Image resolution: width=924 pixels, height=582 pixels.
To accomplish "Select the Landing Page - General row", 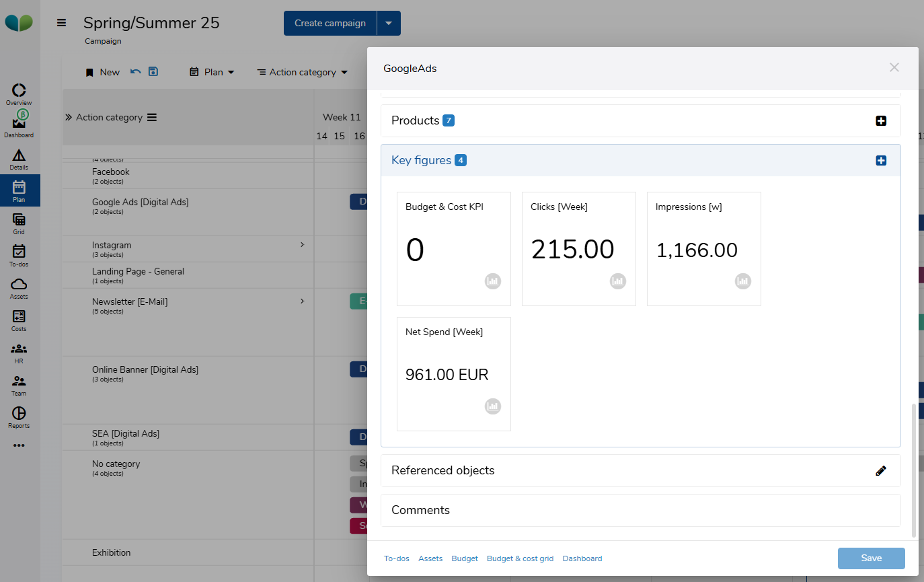I will coord(188,275).
